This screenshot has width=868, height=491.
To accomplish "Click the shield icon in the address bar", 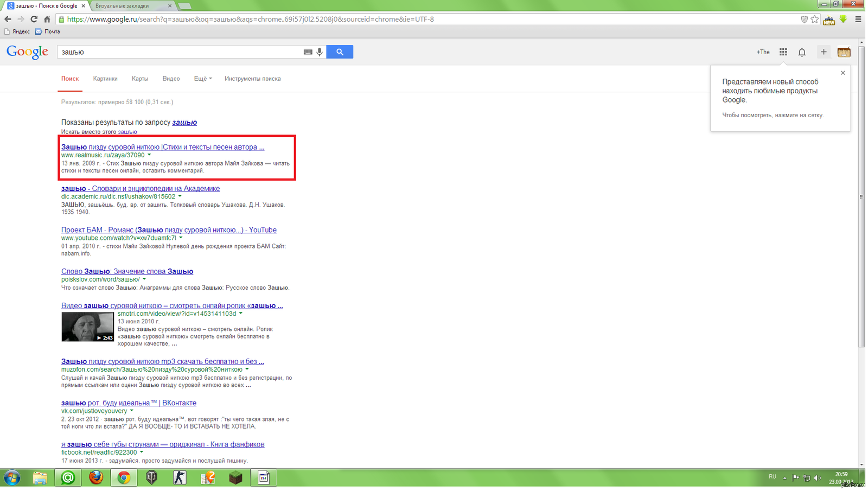I will click(x=804, y=19).
